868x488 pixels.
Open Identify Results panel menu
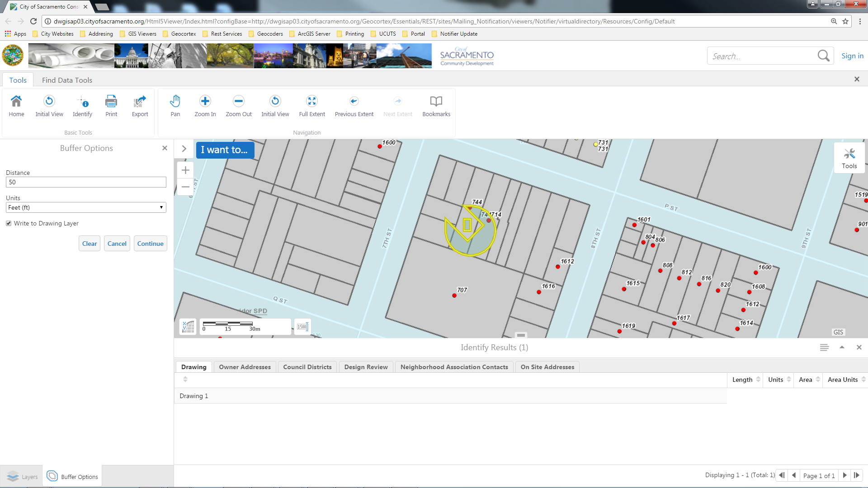(824, 347)
